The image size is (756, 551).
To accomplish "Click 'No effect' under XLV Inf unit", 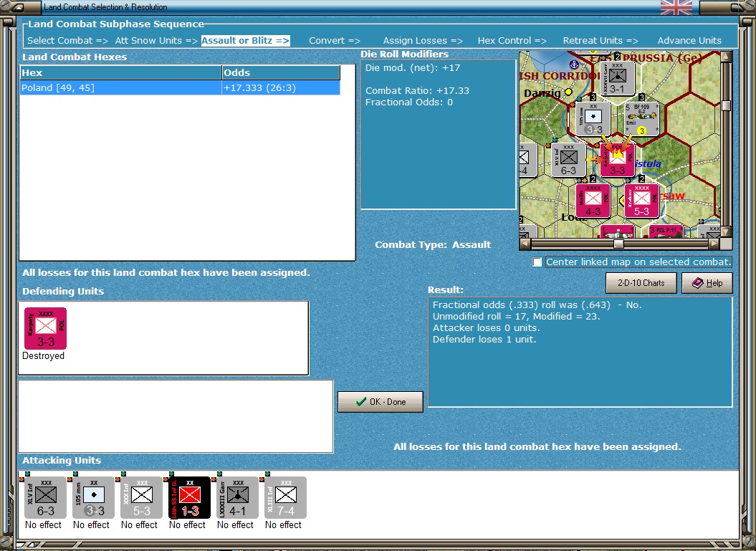I will click(x=44, y=524).
